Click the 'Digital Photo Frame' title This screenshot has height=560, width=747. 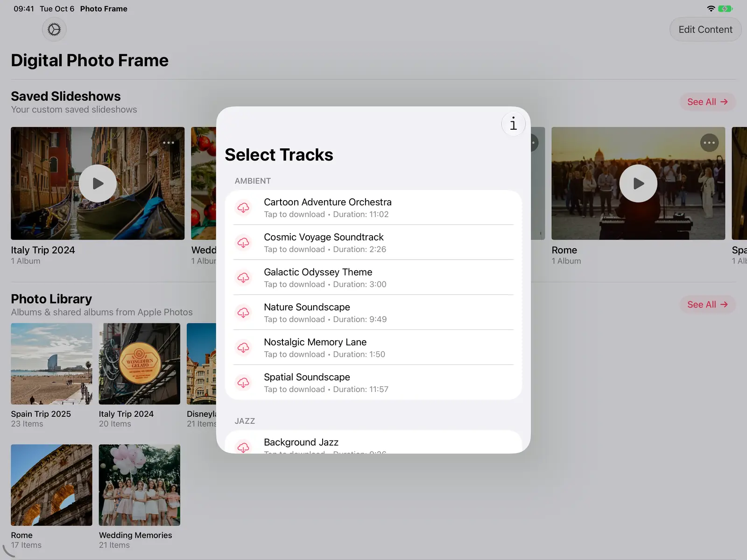pos(90,60)
